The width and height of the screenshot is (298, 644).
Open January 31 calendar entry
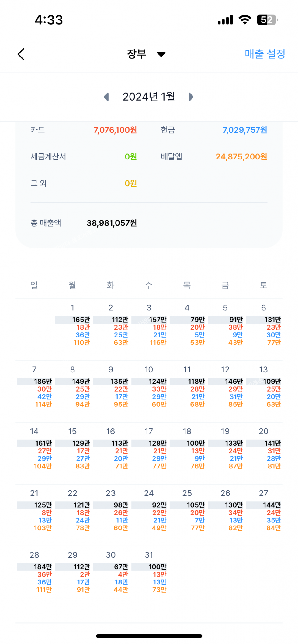149,574
